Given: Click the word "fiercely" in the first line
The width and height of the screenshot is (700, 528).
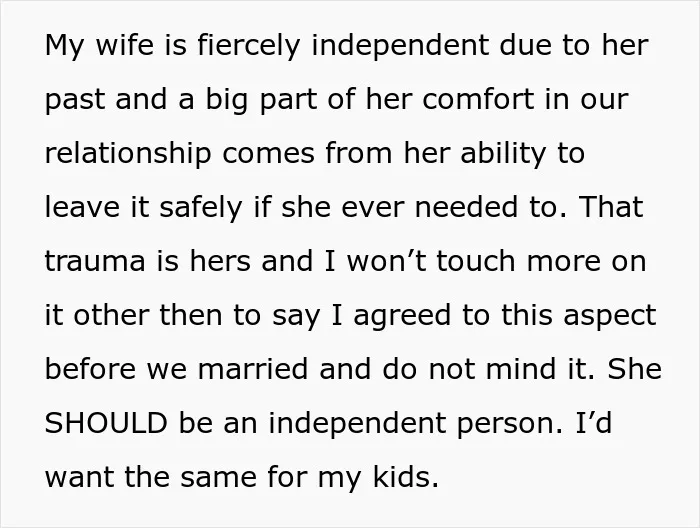Looking at the screenshot, I should coord(248,46).
